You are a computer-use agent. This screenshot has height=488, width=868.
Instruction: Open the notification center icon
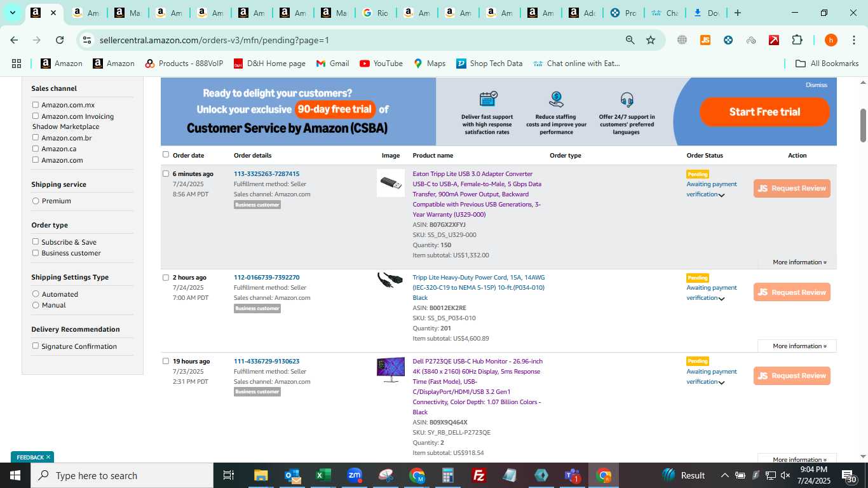click(848, 475)
